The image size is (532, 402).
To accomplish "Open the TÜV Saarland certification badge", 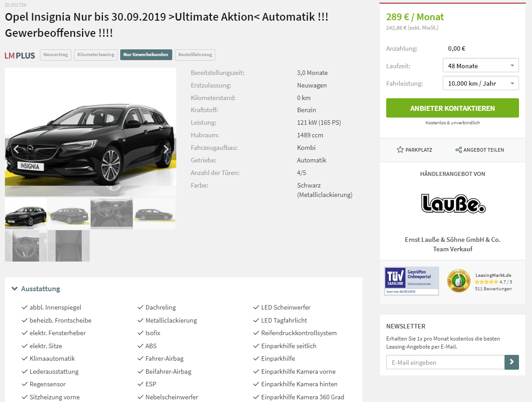I will pos(411,281).
